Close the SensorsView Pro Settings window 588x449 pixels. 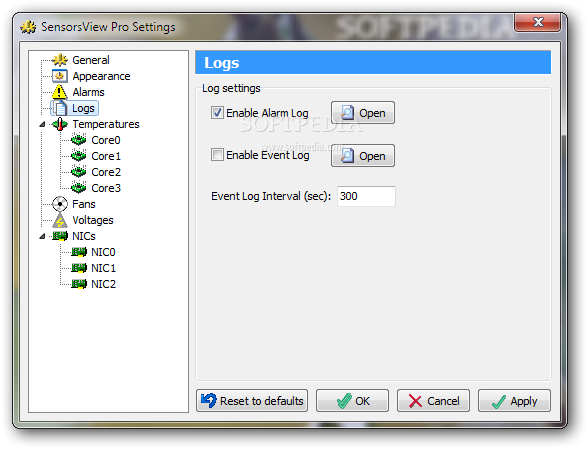pyautogui.click(x=538, y=22)
